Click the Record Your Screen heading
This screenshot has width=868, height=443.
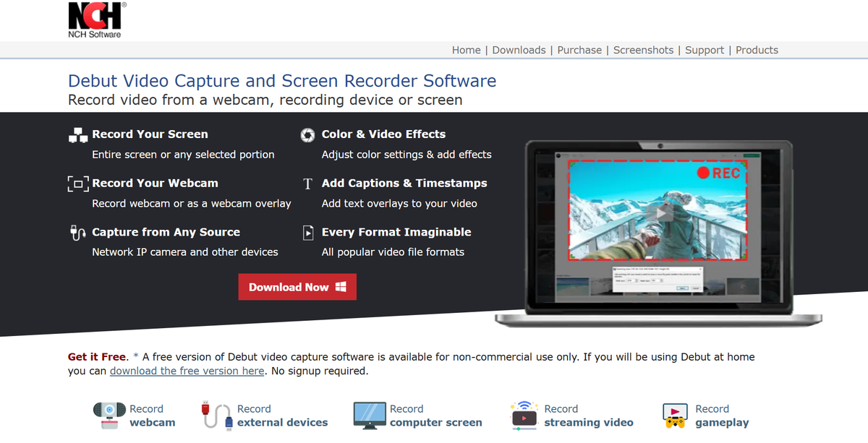coord(150,134)
